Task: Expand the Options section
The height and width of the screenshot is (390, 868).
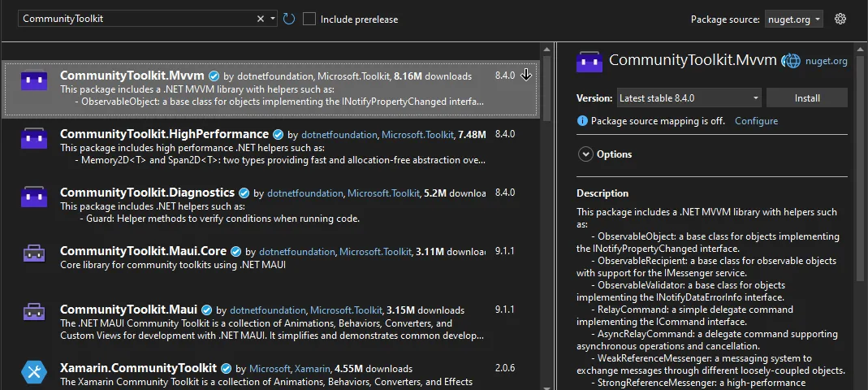Action: tap(585, 154)
